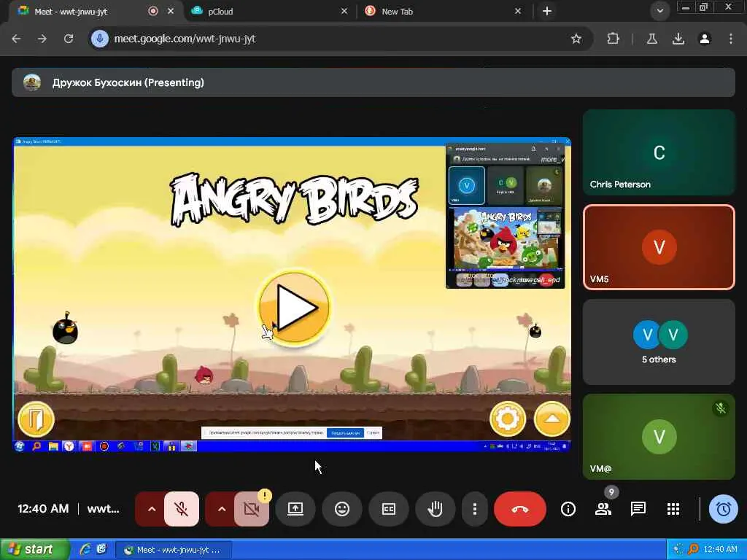This screenshot has width=747, height=560.
Task: Open the Chrome profile icon
Action: [705, 39]
